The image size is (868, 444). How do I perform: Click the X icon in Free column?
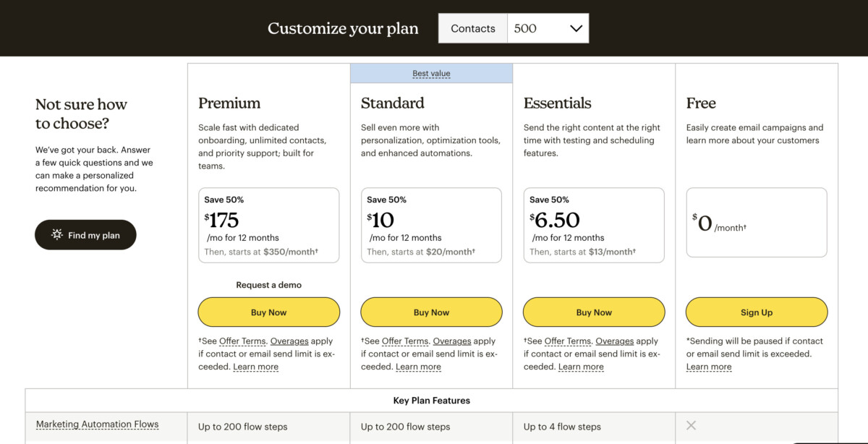click(x=691, y=426)
